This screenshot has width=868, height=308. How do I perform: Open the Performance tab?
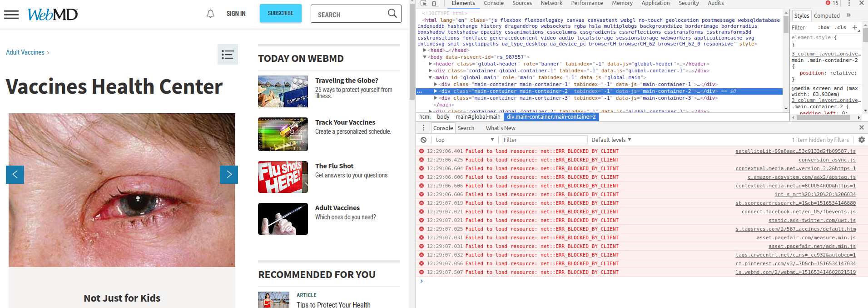tap(587, 3)
